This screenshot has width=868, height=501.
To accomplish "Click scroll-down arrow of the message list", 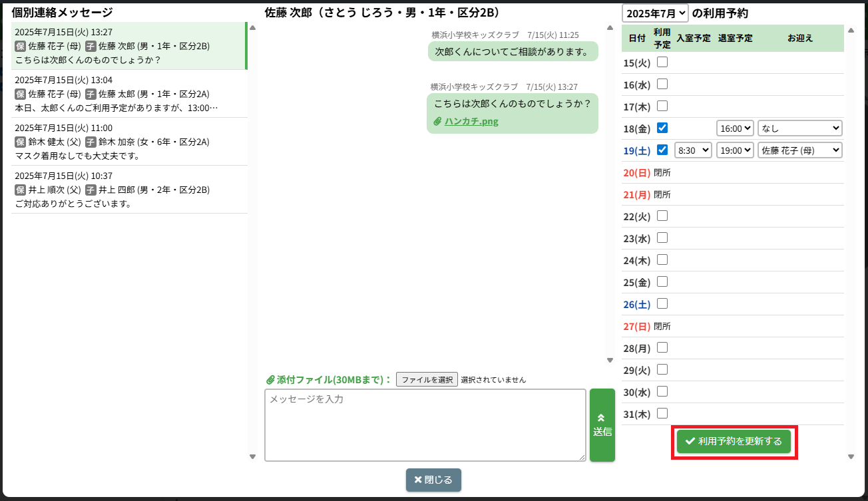I will click(x=252, y=456).
